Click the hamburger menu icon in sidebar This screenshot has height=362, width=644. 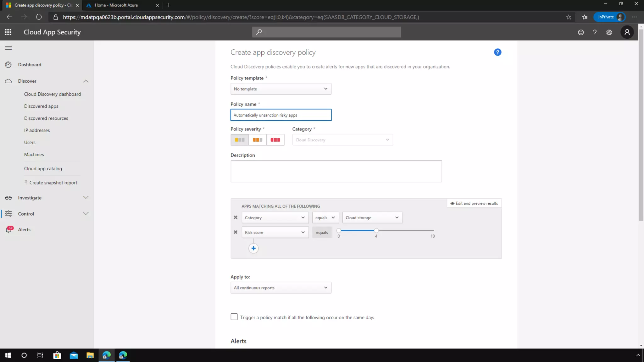point(8,48)
